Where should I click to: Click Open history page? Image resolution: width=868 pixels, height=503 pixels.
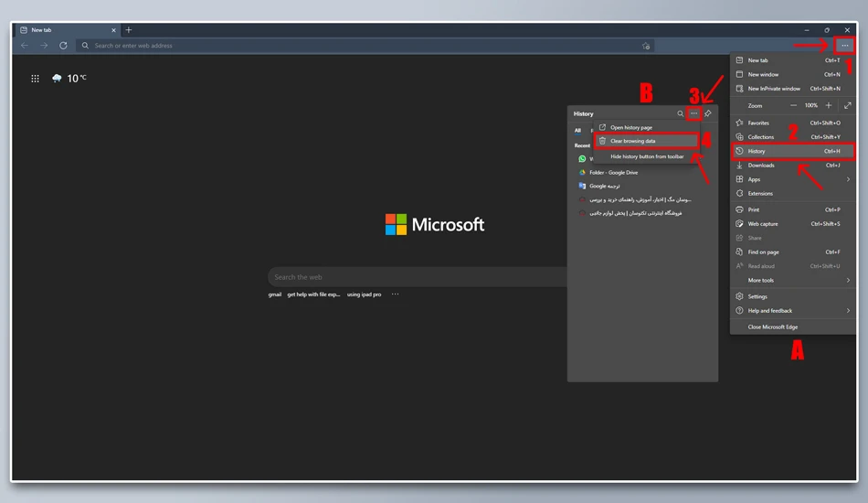tap(647, 127)
